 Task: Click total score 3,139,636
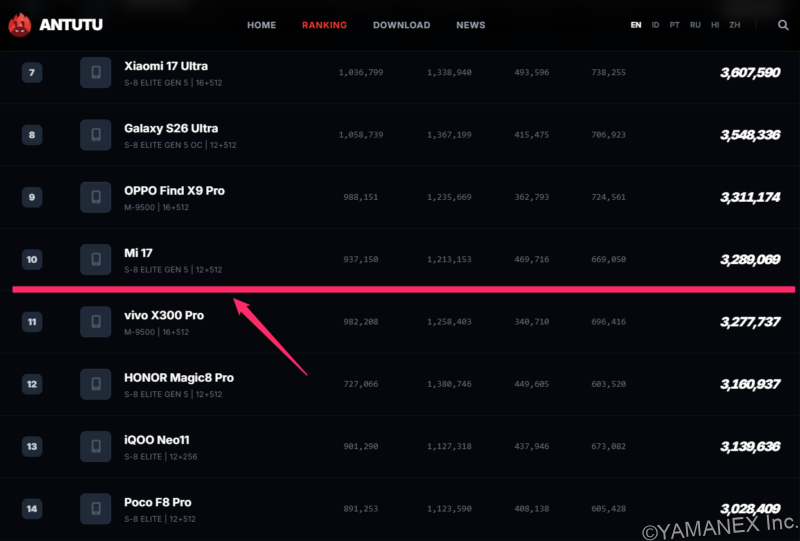pos(750,446)
